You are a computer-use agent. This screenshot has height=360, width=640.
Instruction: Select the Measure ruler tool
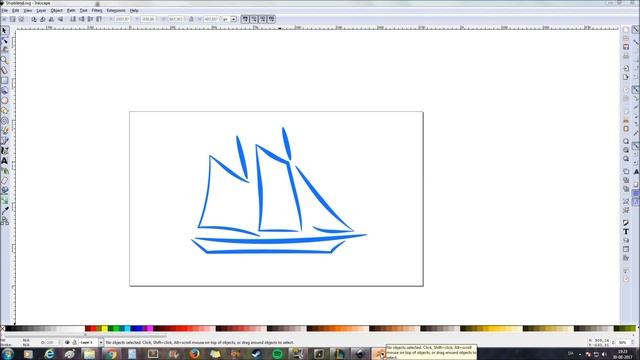click(x=4, y=70)
